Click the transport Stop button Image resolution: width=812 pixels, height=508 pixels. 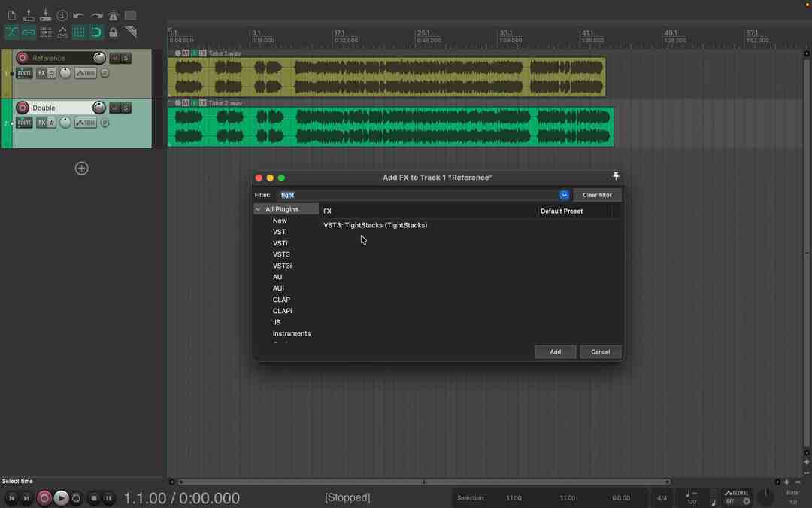coord(94,498)
